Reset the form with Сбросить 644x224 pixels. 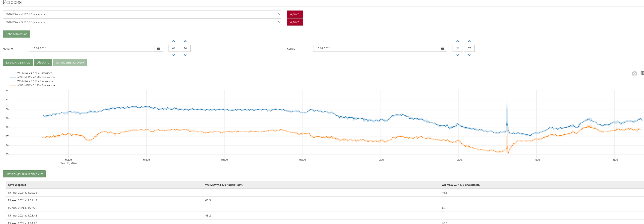click(x=43, y=63)
